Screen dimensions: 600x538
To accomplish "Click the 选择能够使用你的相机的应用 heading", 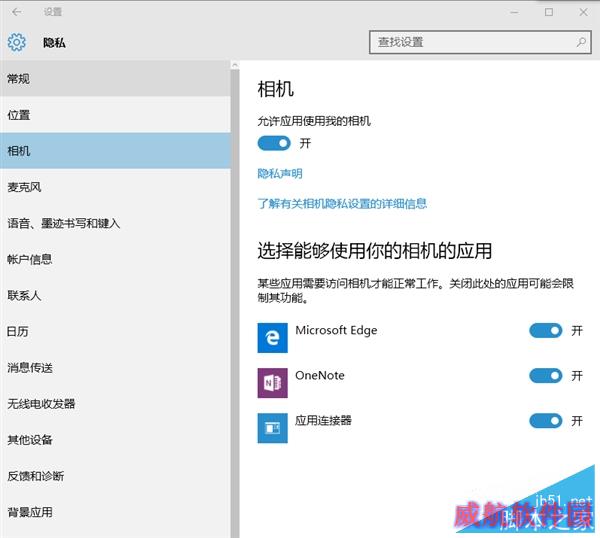I will [x=375, y=251].
